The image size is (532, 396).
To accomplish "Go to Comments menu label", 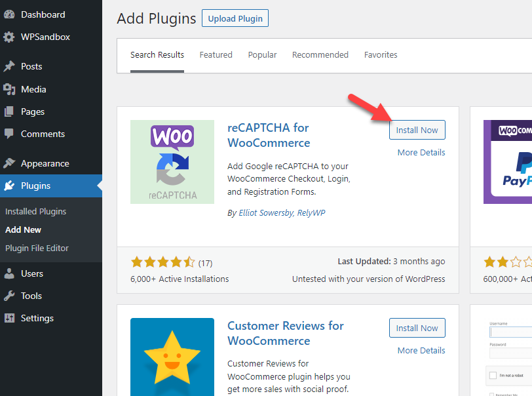I will click(x=43, y=134).
